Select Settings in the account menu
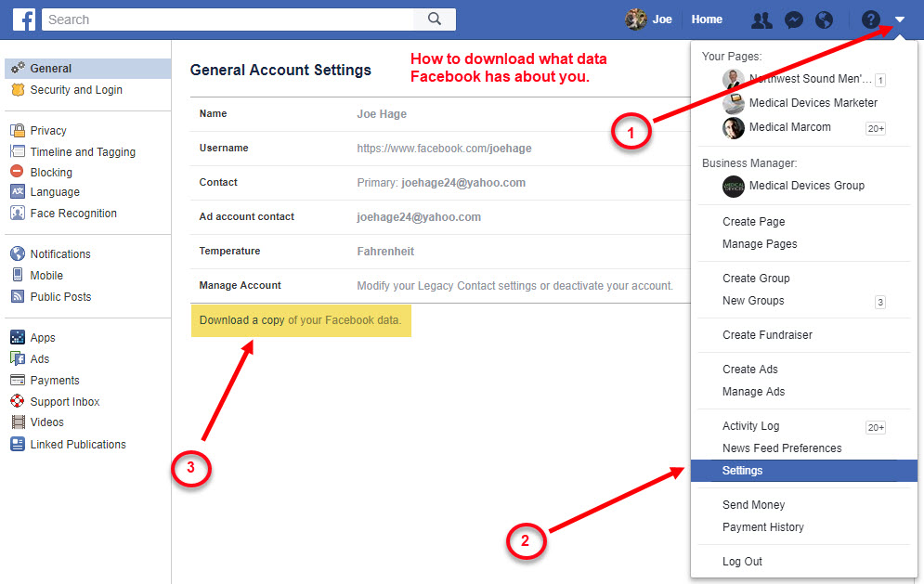The width and height of the screenshot is (924, 584). pyautogui.click(x=804, y=471)
